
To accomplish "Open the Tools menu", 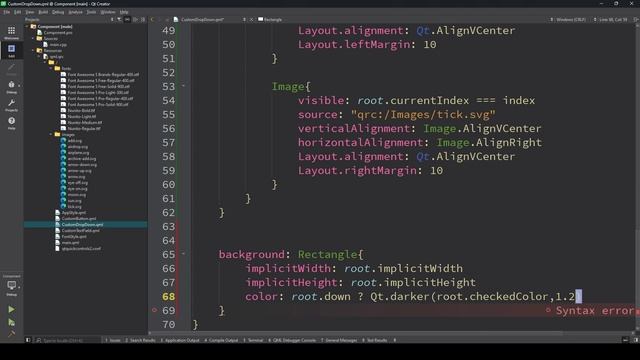I will pos(91,12).
